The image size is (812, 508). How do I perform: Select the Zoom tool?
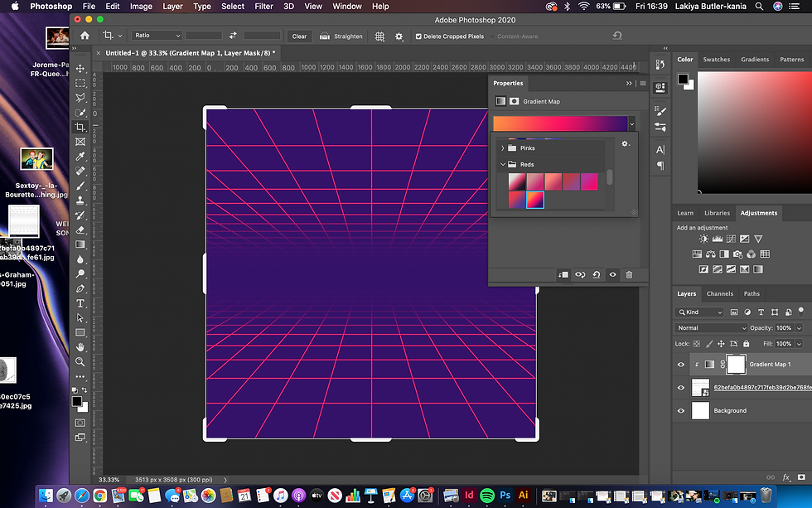(x=80, y=361)
